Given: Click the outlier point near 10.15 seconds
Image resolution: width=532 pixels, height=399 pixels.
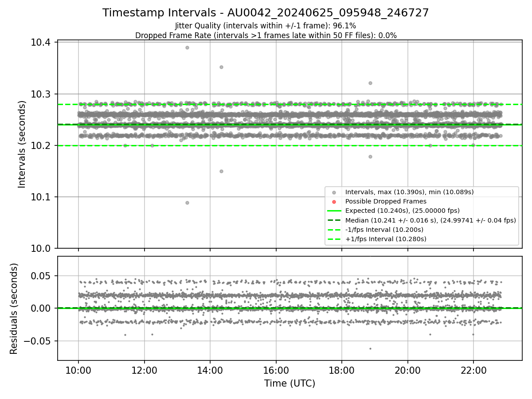Looking at the screenshot, I should click(221, 171).
